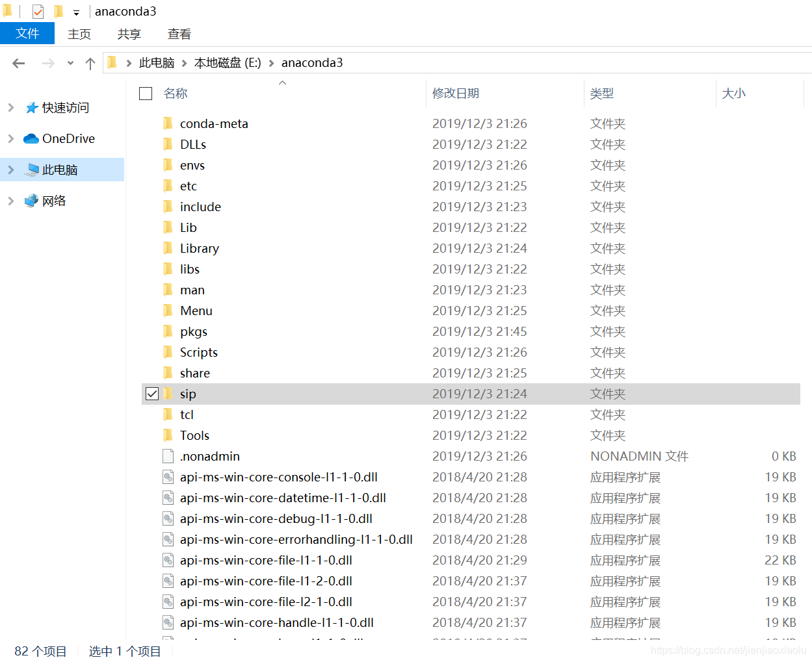This screenshot has height=662, width=812.
Task: Click the debug-l1-1-0.dll file icon
Action: [x=168, y=518]
